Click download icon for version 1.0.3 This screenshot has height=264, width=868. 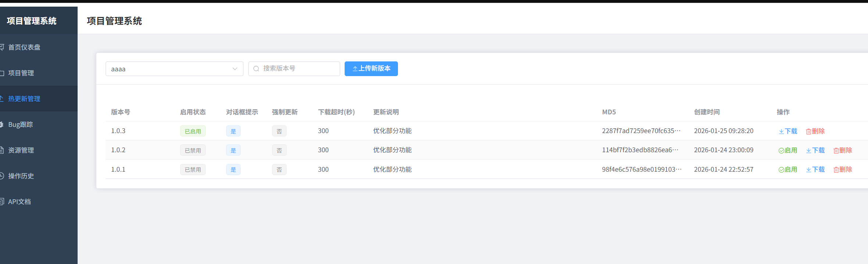(781, 131)
